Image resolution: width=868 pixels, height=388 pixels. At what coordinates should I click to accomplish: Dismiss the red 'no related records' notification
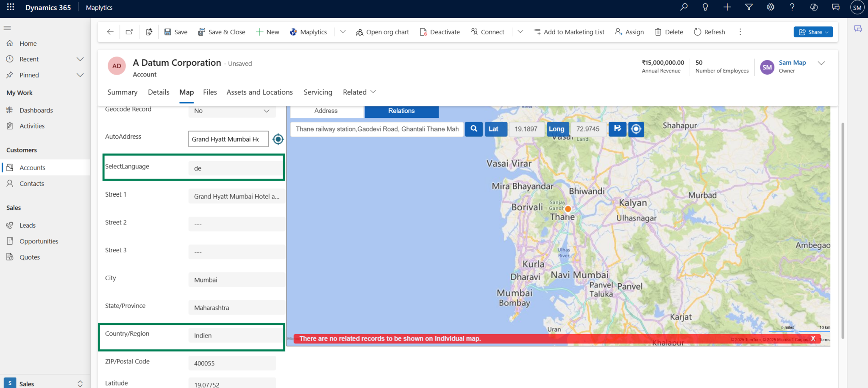tap(812, 338)
